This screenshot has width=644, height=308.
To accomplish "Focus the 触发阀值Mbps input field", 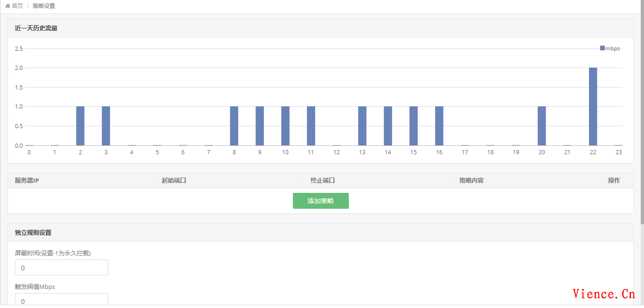I will tap(62, 300).
